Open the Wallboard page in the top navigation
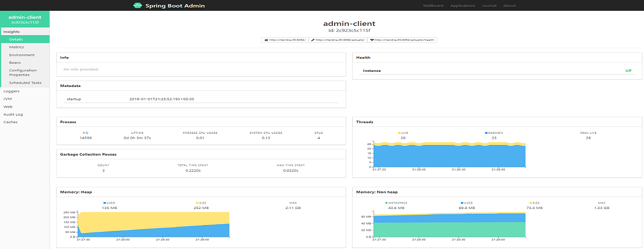 433,6
